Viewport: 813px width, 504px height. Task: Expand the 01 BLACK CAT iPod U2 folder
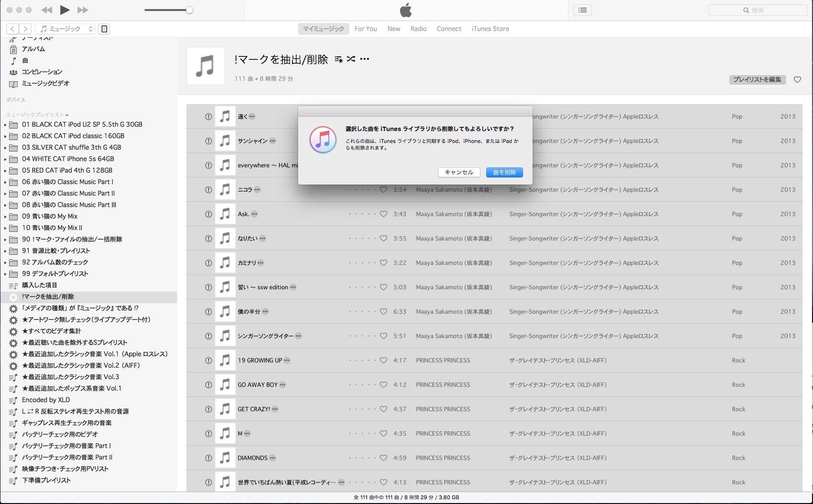tap(5, 125)
